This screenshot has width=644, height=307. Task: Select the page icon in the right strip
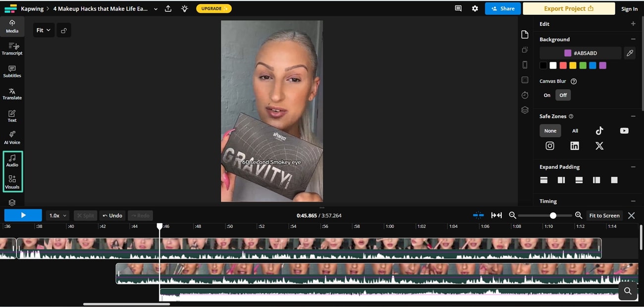click(x=525, y=34)
